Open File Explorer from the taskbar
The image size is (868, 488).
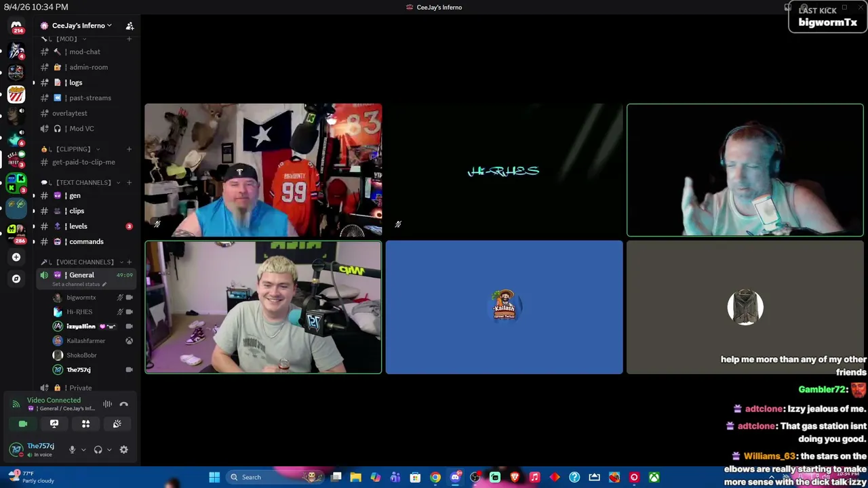pyautogui.click(x=355, y=477)
